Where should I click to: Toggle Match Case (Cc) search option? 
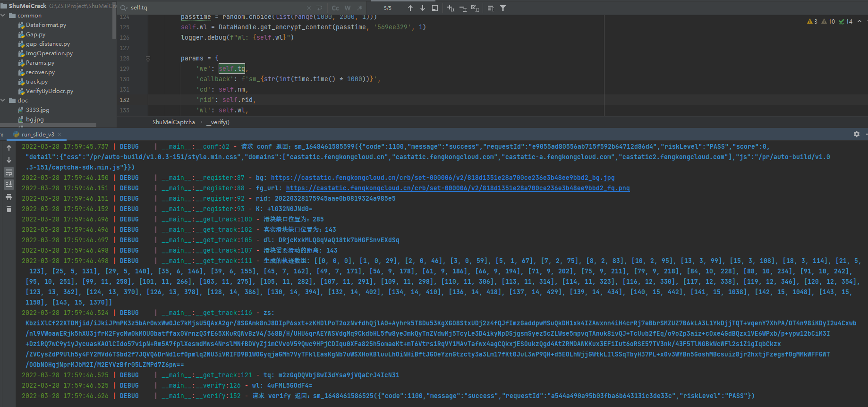point(335,8)
